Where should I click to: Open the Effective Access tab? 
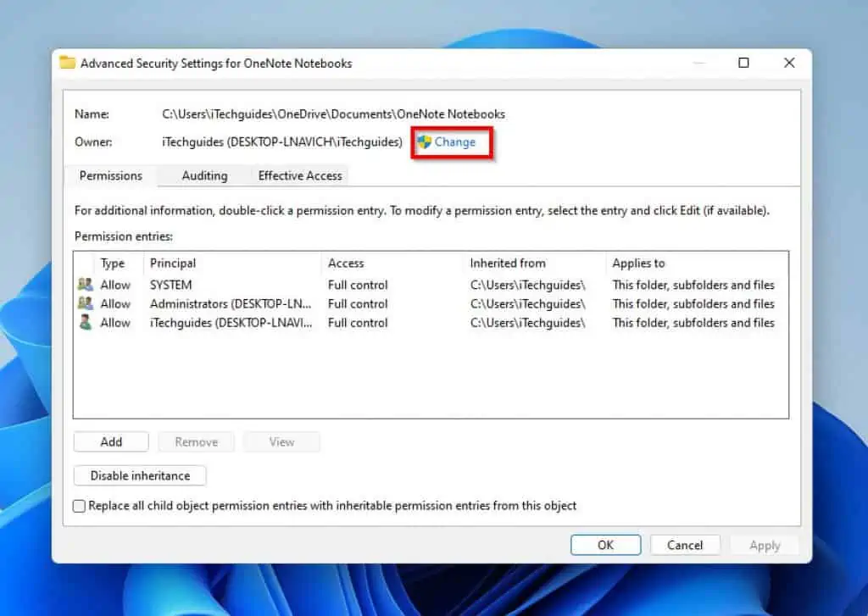[x=299, y=175]
